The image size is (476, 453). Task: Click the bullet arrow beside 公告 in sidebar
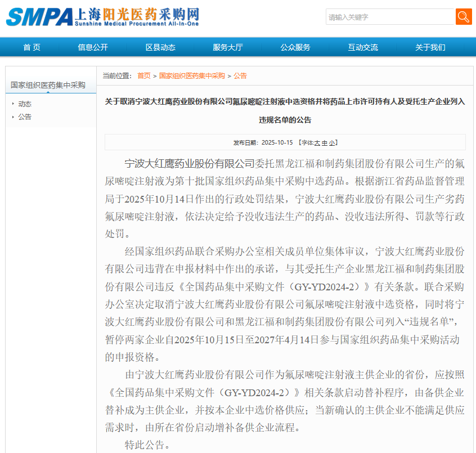(13, 117)
